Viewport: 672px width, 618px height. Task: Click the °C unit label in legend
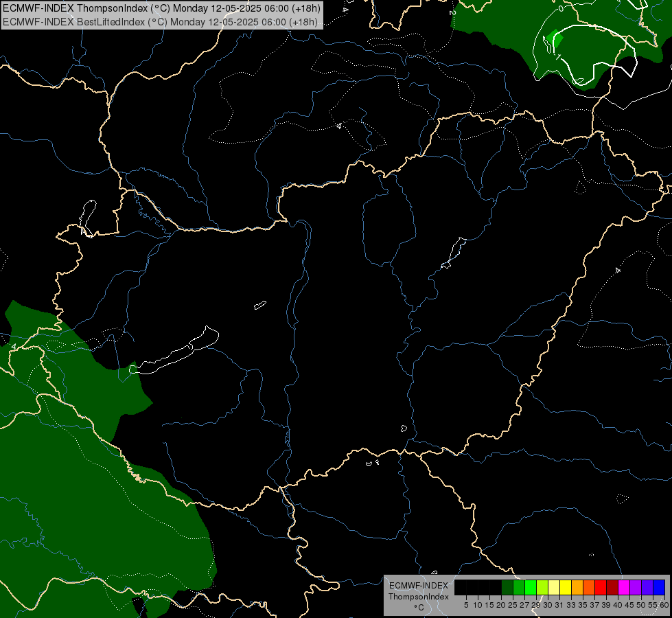pyautogui.click(x=419, y=608)
